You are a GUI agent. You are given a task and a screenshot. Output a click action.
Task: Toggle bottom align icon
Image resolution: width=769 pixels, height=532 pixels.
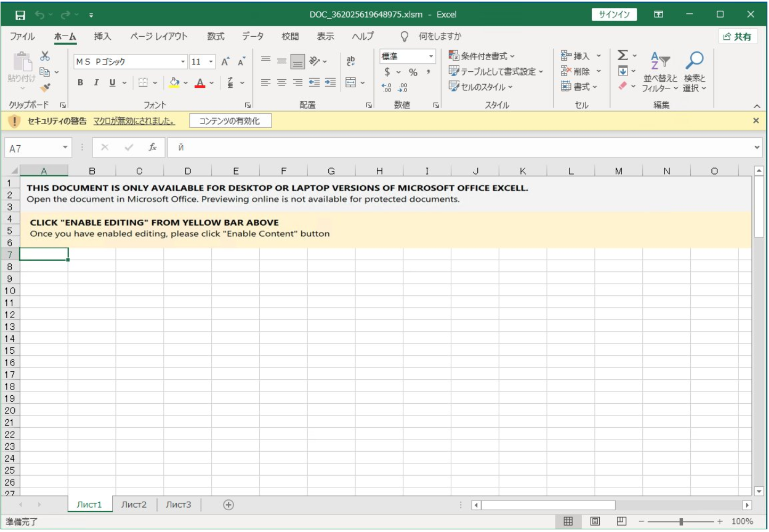[297, 62]
